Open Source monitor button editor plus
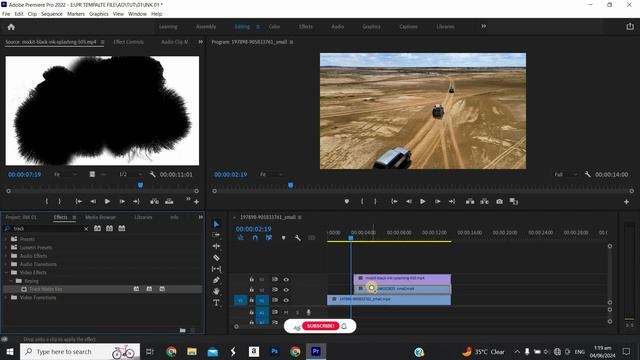This screenshot has width=640, height=360. pos(196,202)
